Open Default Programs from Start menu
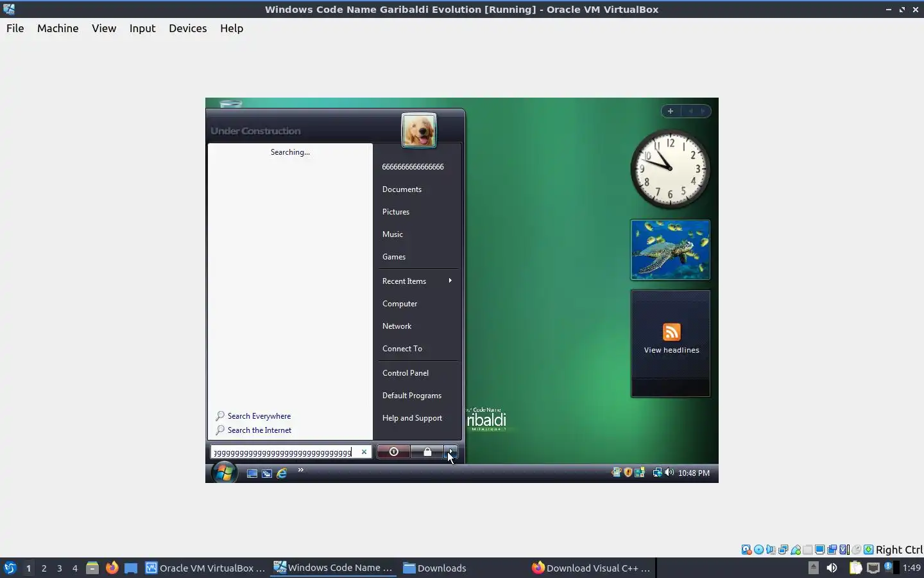Viewport: 924px width, 578px height. click(x=412, y=396)
